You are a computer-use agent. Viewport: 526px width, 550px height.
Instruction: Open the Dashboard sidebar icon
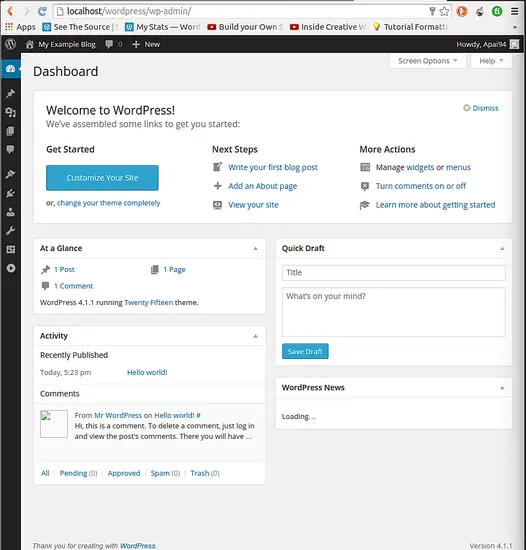(11, 69)
